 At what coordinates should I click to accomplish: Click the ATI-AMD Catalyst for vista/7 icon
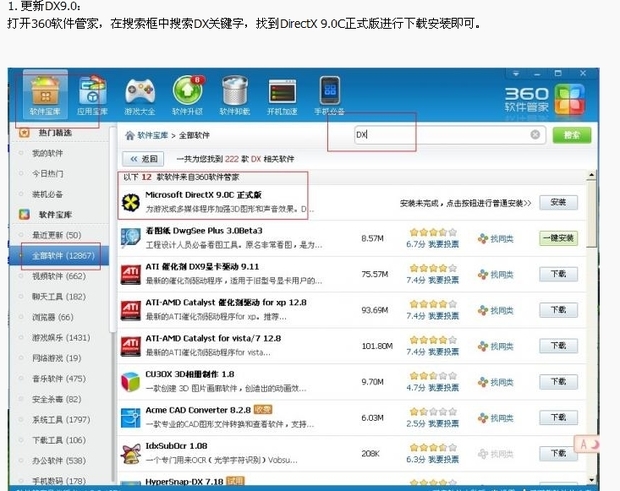[x=131, y=346]
